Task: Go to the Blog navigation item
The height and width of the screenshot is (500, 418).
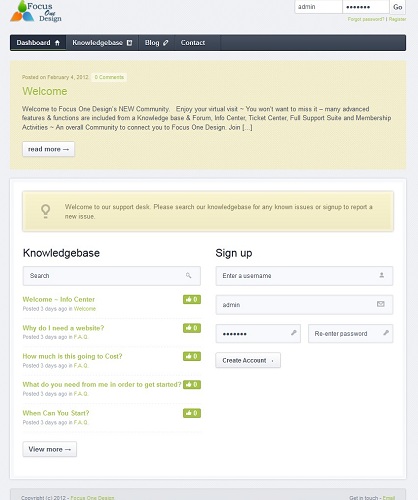Action: pyautogui.click(x=156, y=43)
